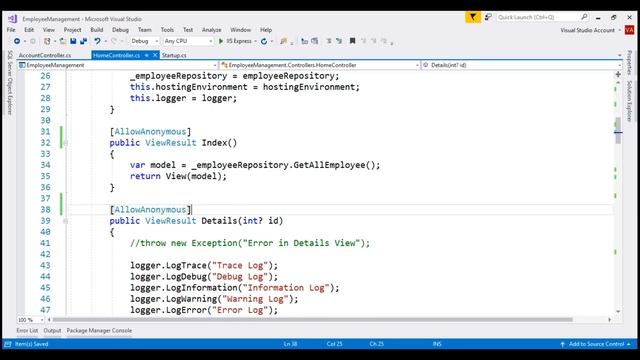The width and height of the screenshot is (640, 360).
Task: Close the HomeController.cs tab
Action: coord(155,55)
